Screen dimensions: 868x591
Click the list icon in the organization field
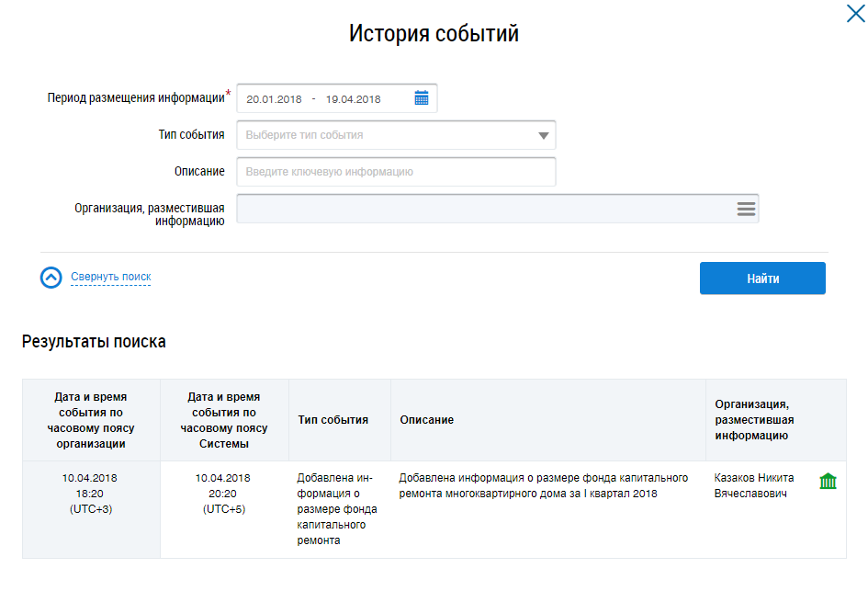tap(746, 209)
